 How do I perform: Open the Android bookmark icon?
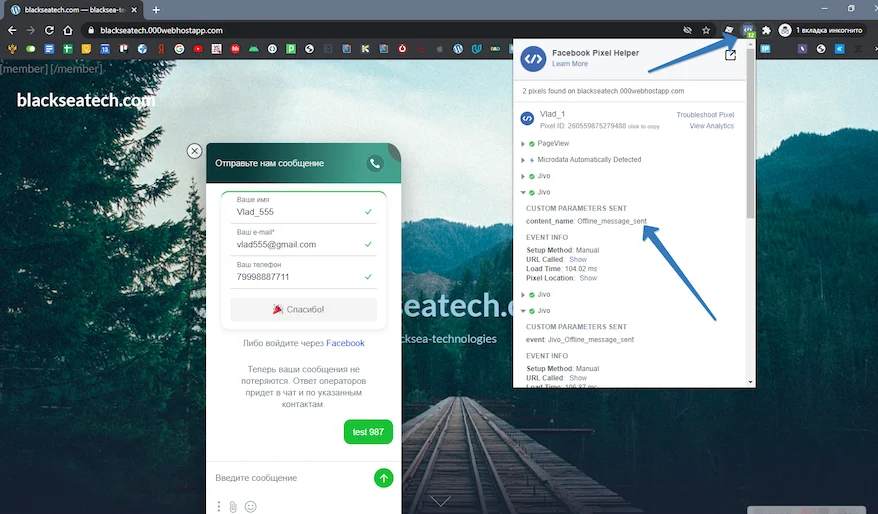coord(254,49)
